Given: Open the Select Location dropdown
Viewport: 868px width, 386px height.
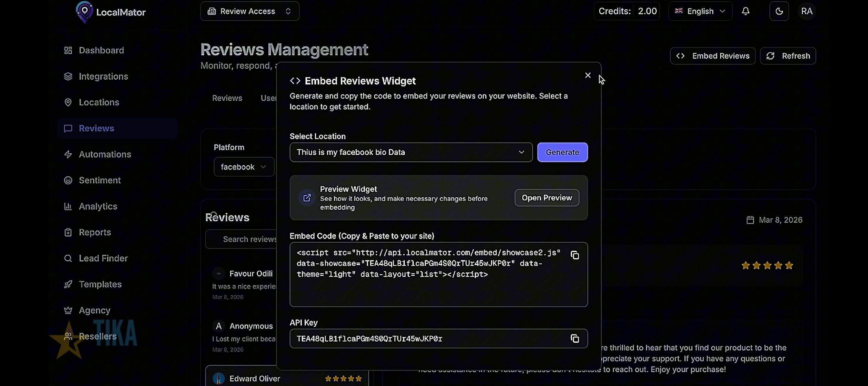Looking at the screenshot, I should [411, 152].
